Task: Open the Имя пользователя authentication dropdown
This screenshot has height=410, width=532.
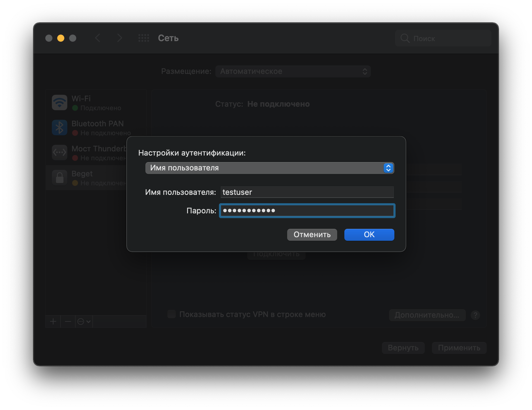Action: (x=270, y=168)
